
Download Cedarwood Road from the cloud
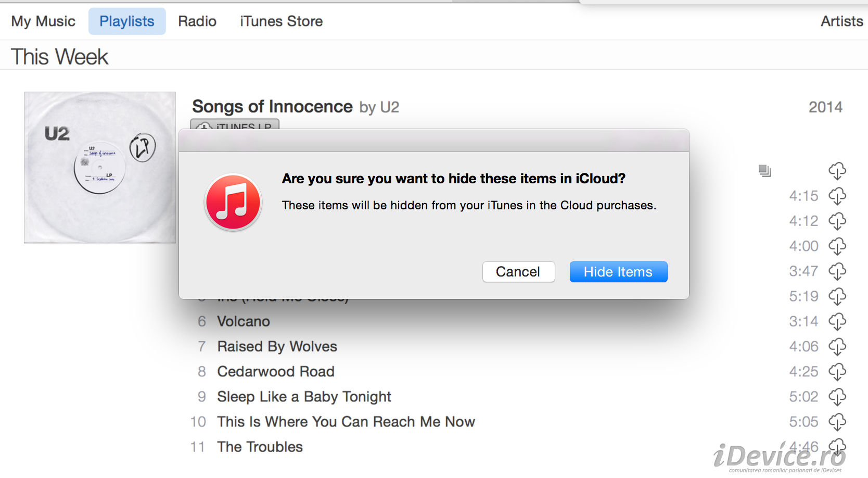pyautogui.click(x=837, y=372)
